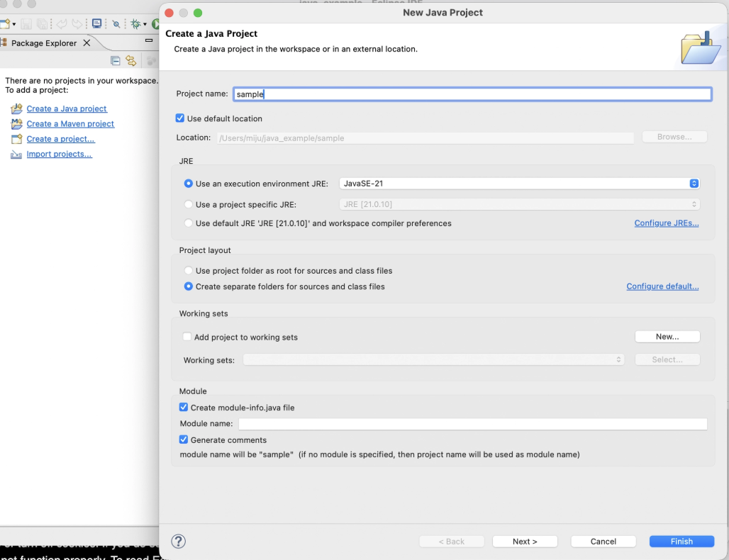
Task: Open Configure JREs... link
Action: tap(666, 223)
